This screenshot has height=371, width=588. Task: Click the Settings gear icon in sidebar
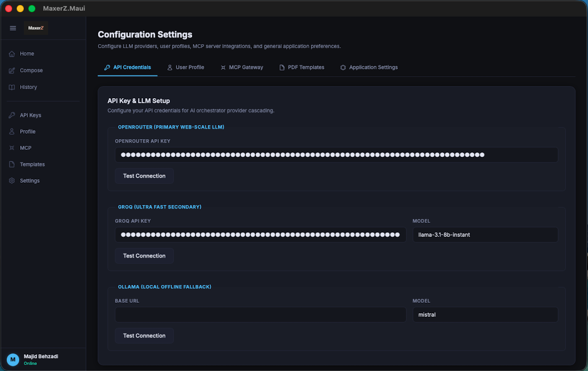point(12,181)
